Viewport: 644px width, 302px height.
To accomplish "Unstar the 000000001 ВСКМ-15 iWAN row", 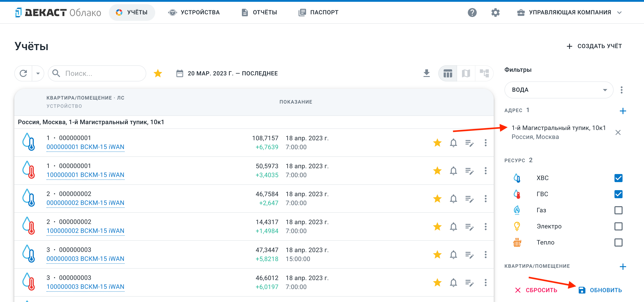I will pos(437,143).
